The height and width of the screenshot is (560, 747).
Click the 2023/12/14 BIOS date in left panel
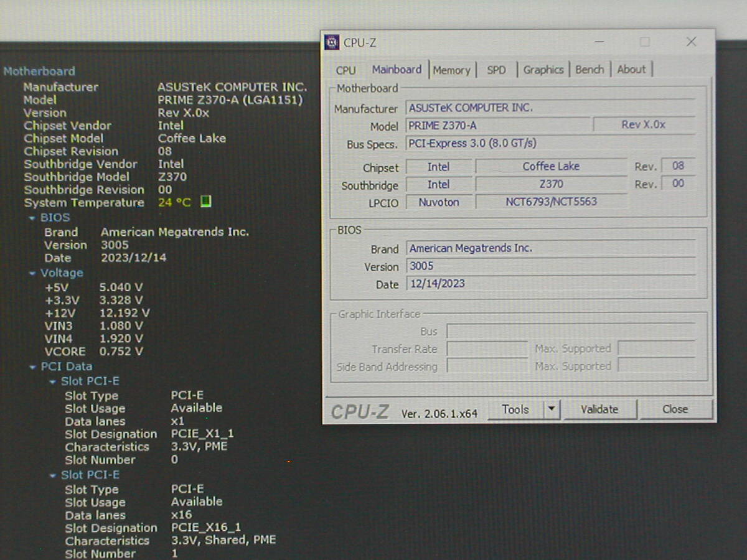134,258
